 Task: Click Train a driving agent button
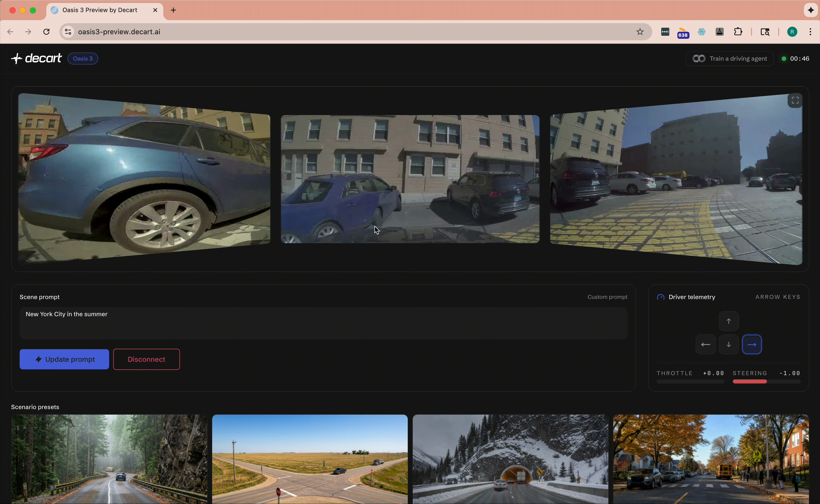pos(730,59)
